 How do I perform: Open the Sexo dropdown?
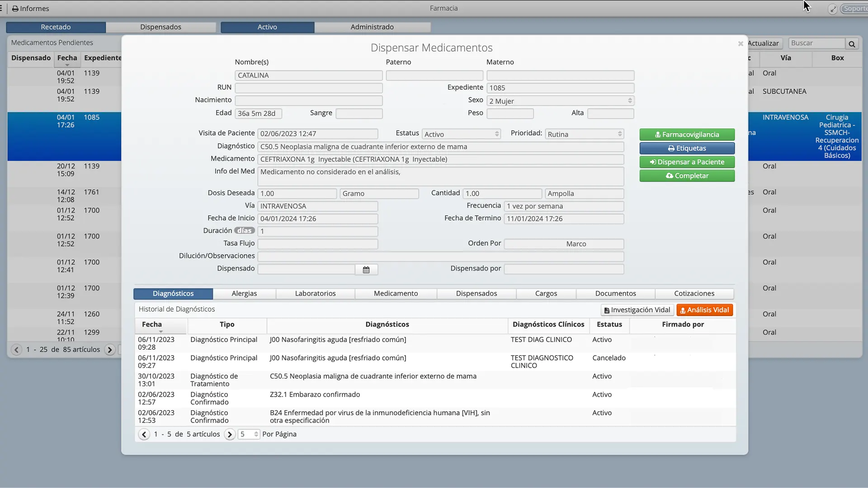[x=560, y=101]
